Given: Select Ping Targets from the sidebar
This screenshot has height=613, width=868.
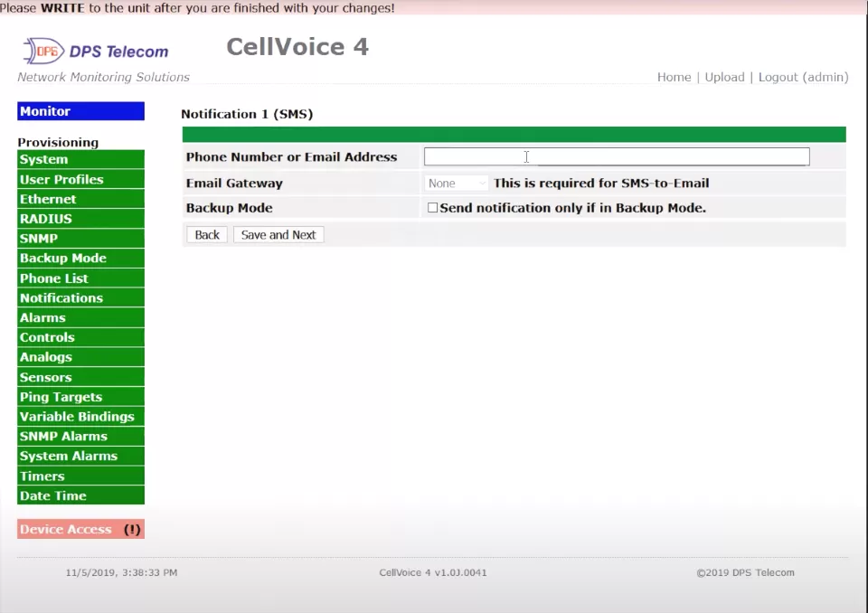Looking at the screenshot, I should 80,397.
